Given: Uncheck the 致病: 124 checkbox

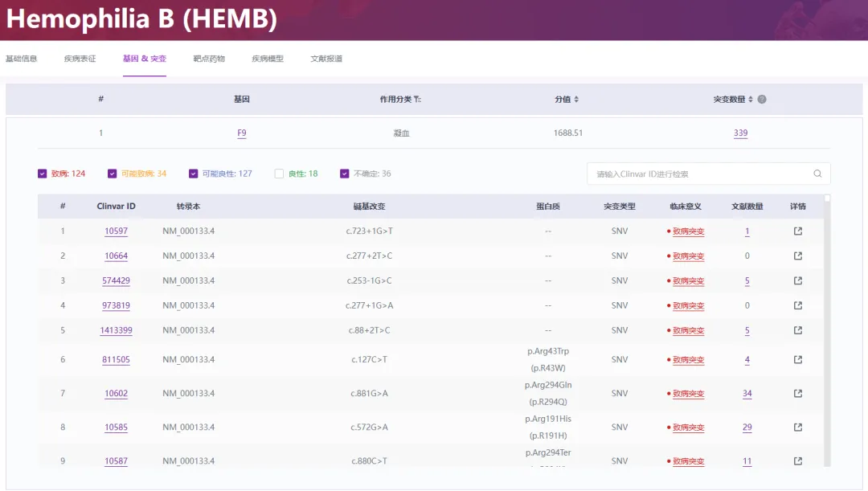Looking at the screenshot, I should (42, 174).
